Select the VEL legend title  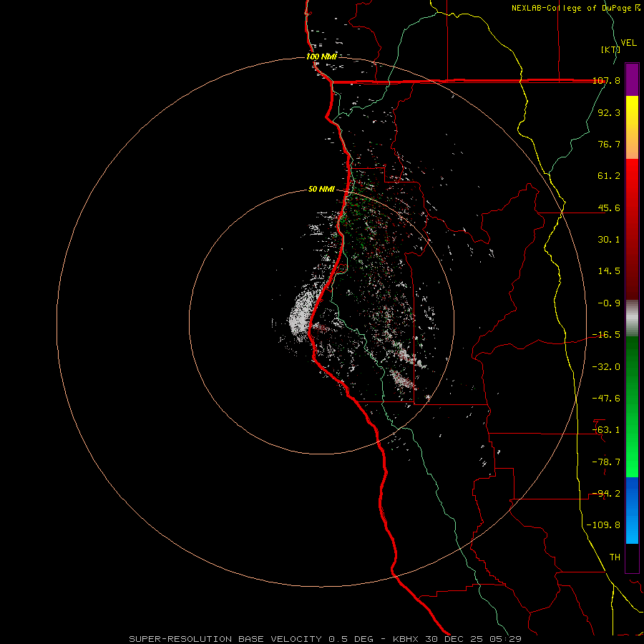coord(628,43)
